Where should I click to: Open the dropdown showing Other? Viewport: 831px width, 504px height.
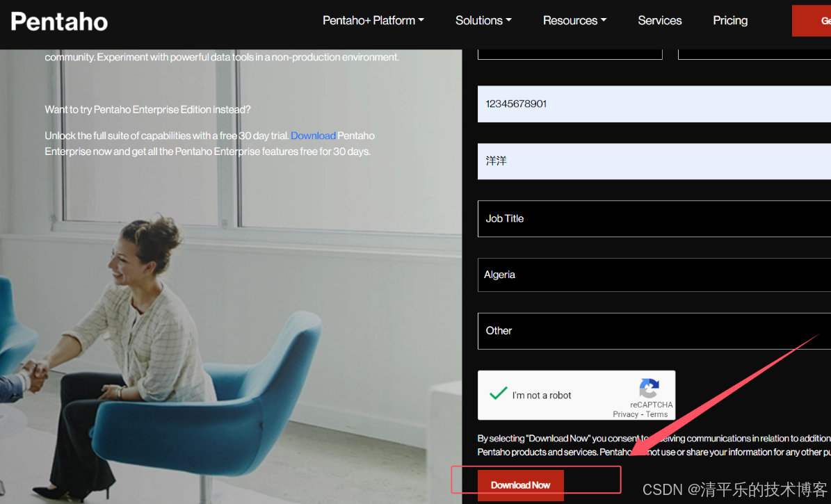(654, 331)
